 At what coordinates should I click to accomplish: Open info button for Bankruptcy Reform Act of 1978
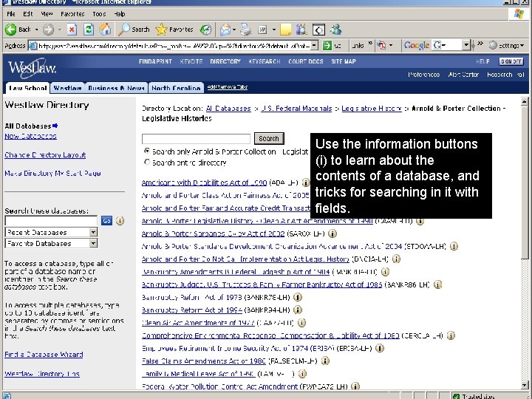click(298, 297)
